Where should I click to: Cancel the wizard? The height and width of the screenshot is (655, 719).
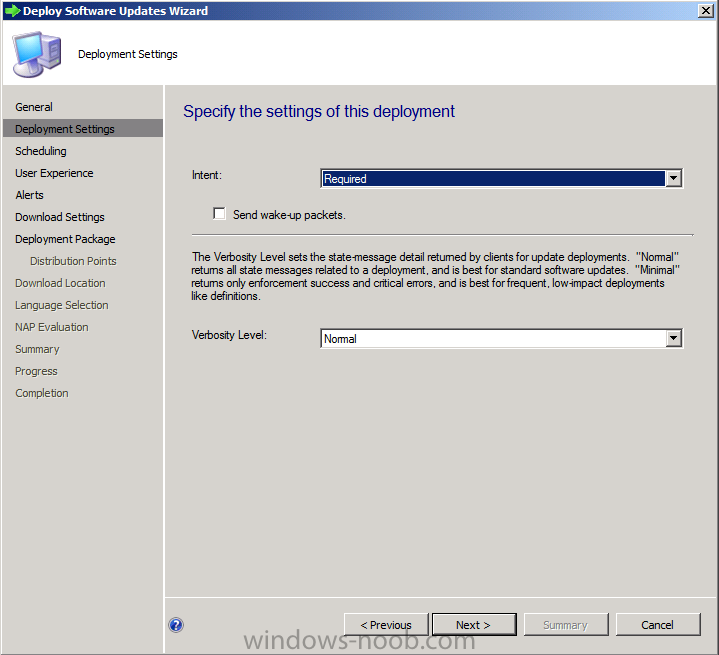658,625
